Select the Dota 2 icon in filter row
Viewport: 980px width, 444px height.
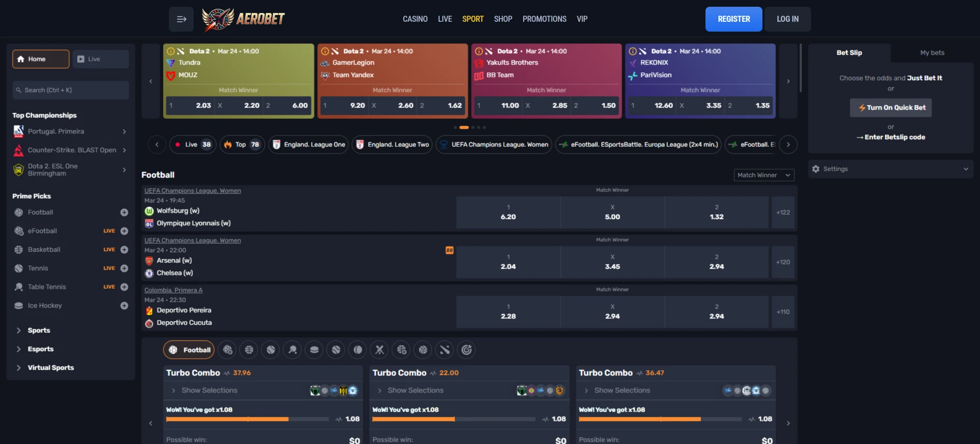coord(445,350)
